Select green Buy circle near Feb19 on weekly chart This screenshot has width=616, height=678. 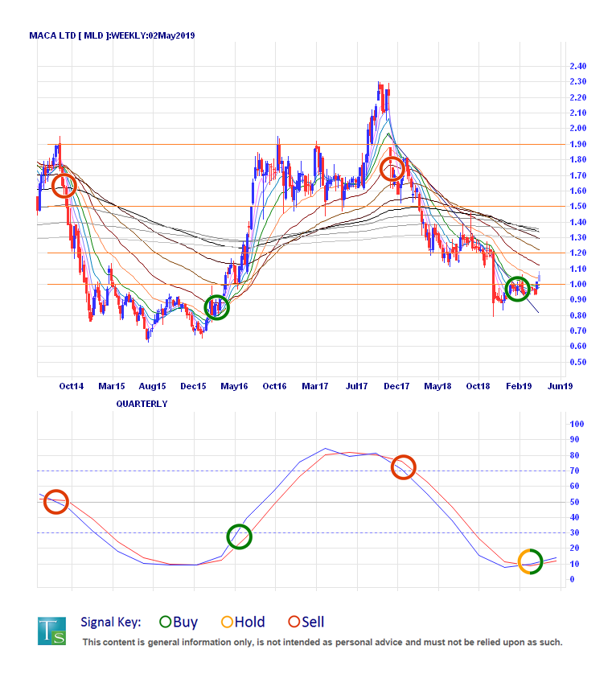[517, 289]
